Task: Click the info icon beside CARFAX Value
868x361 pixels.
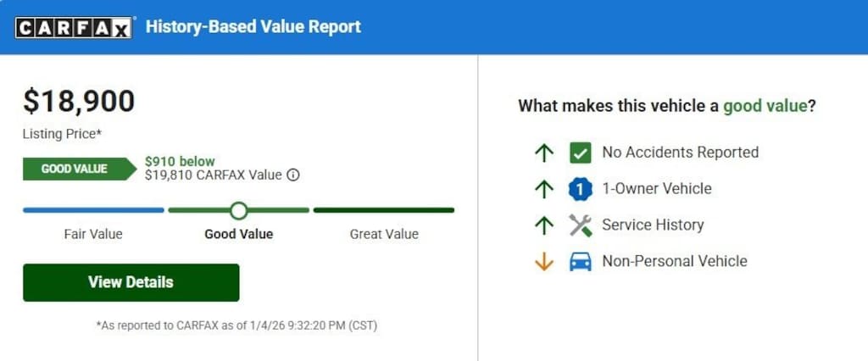Action: tap(293, 175)
